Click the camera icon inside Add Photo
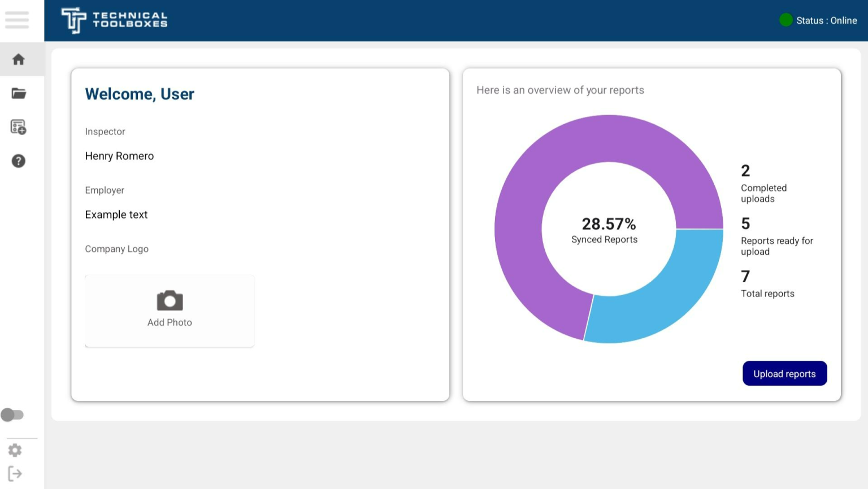Image resolution: width=868 pixels, height=489 pixels. (x=170, y=300)
